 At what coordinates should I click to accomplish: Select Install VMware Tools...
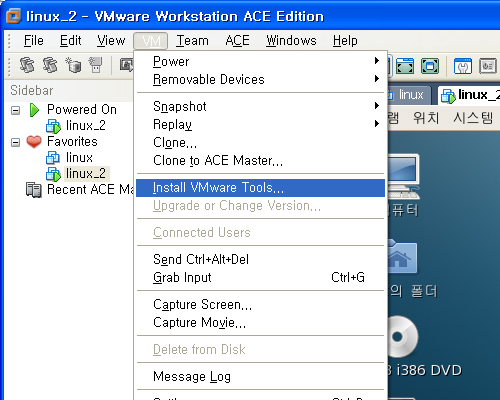point(260,188)
